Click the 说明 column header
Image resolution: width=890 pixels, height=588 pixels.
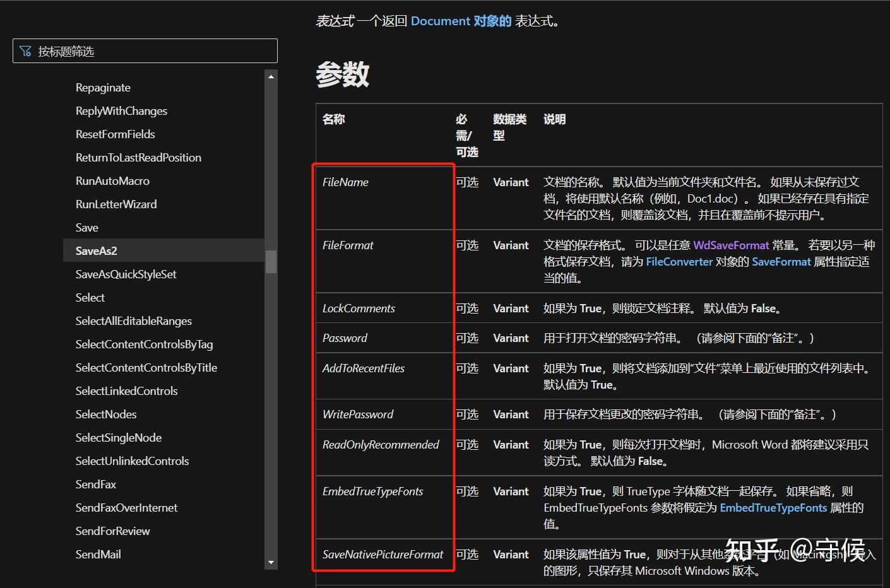(555, 119)
